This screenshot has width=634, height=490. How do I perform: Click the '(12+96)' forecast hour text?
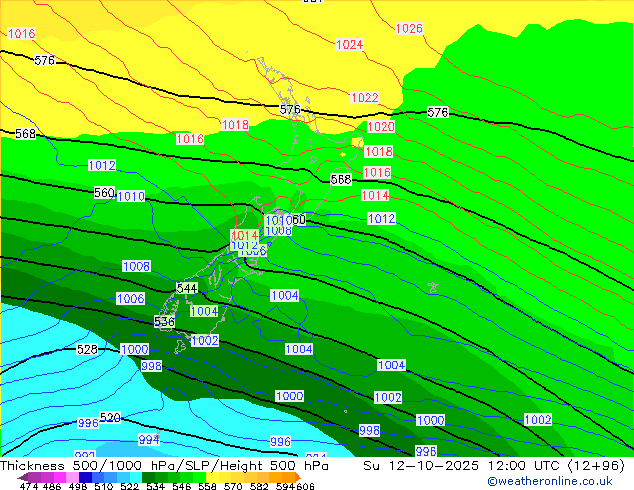click(x=597, y=466)
